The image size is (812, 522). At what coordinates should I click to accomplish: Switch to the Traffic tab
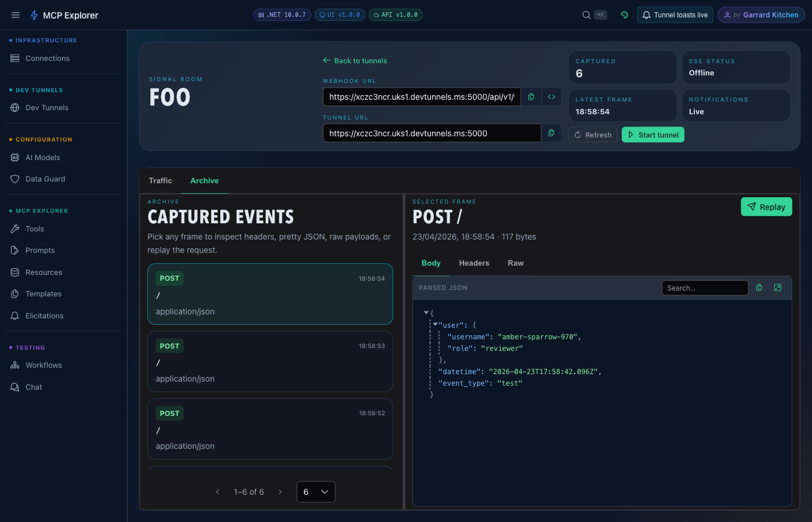pos(160,181)
